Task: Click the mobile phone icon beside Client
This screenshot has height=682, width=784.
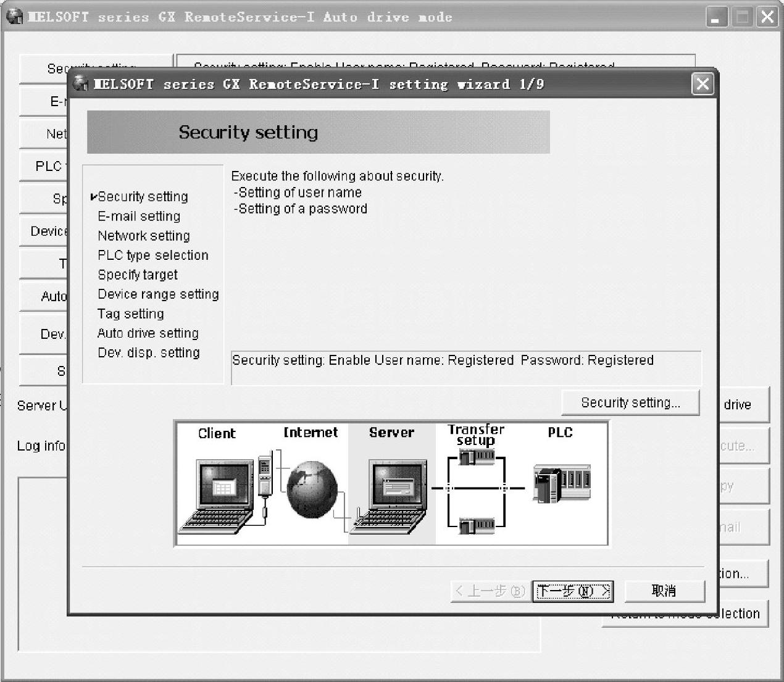Action: click(265, 477)
